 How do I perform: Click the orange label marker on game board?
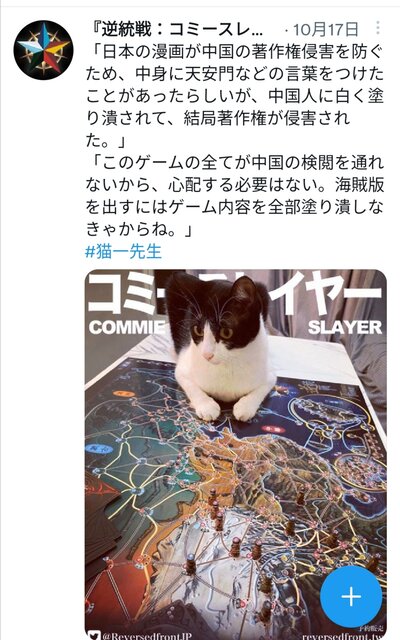pyautogui.click(x=123, y=394)
